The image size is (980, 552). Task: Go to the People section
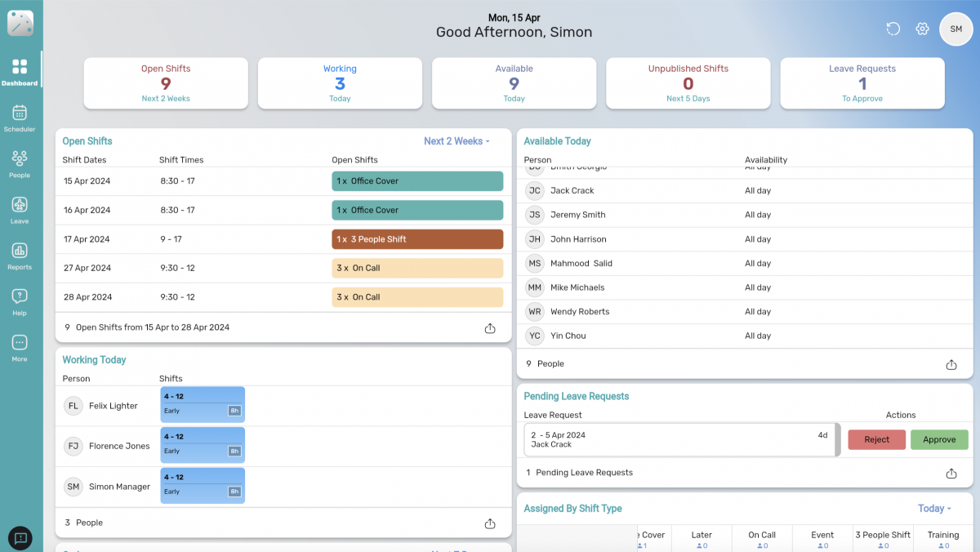(20, 159)
